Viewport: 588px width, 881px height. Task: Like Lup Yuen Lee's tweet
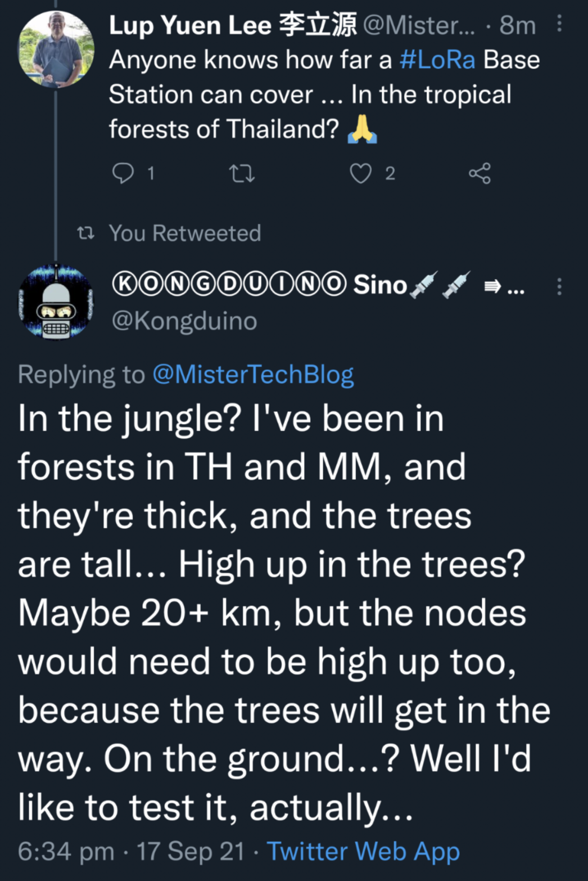(x=360, y=173)
